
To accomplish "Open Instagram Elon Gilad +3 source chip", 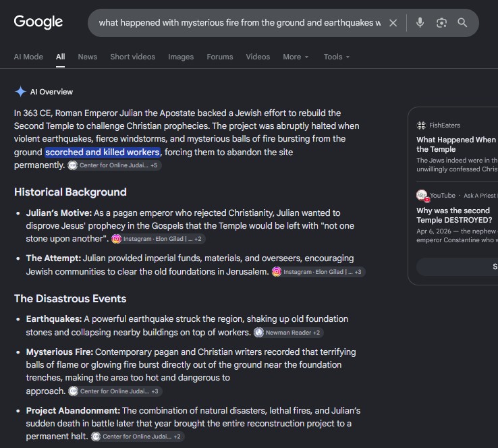I will pyautogui.click(x=319, y=272).
